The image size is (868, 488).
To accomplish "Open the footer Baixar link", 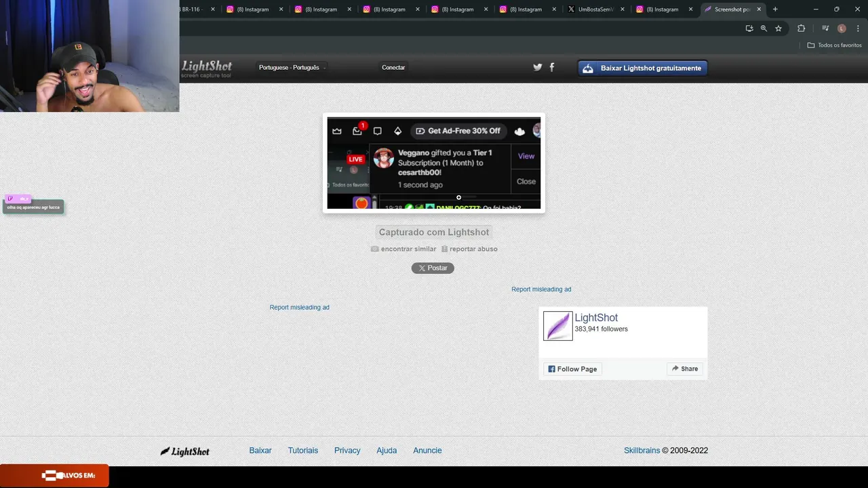I will (x=260, y=450).
